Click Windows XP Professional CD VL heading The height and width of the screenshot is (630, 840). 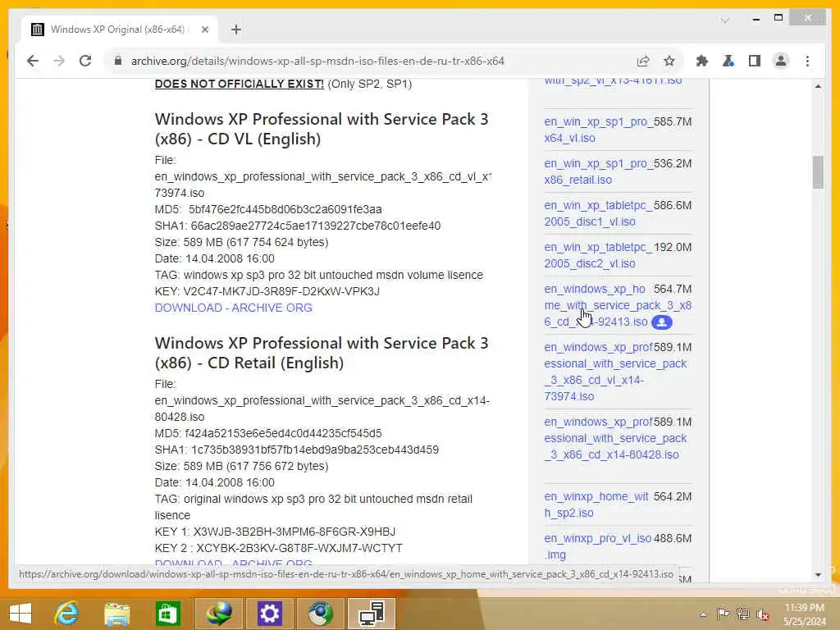322,129
